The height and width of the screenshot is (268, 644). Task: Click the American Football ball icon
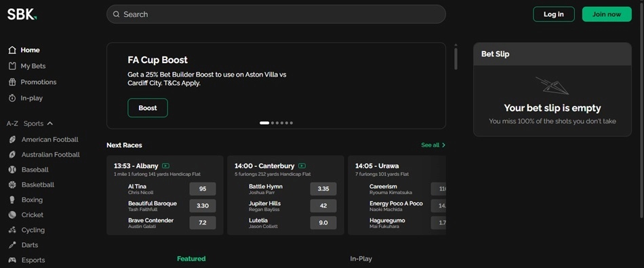[12, 140]
